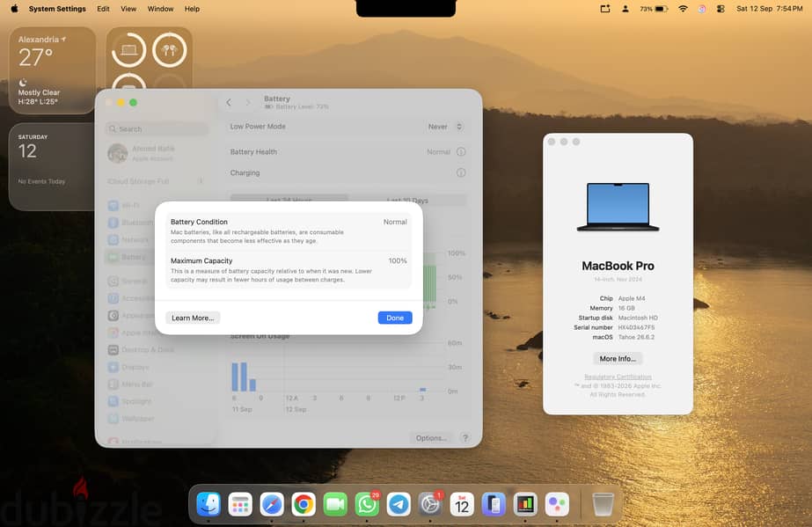The width and height of the screenshot is (812, 527).
Task: Click the Learn More... button
Action: click(193, 318)
